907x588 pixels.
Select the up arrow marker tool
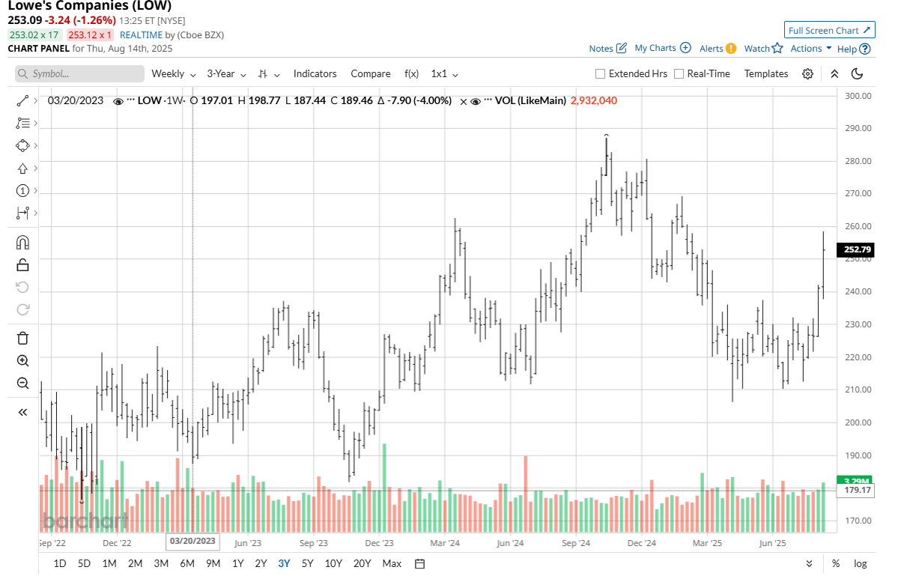coord(22,168)
